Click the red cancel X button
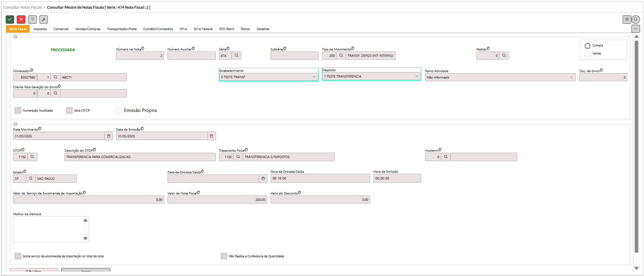This screenshot has width=644, height=276. (x=21, y=20)
